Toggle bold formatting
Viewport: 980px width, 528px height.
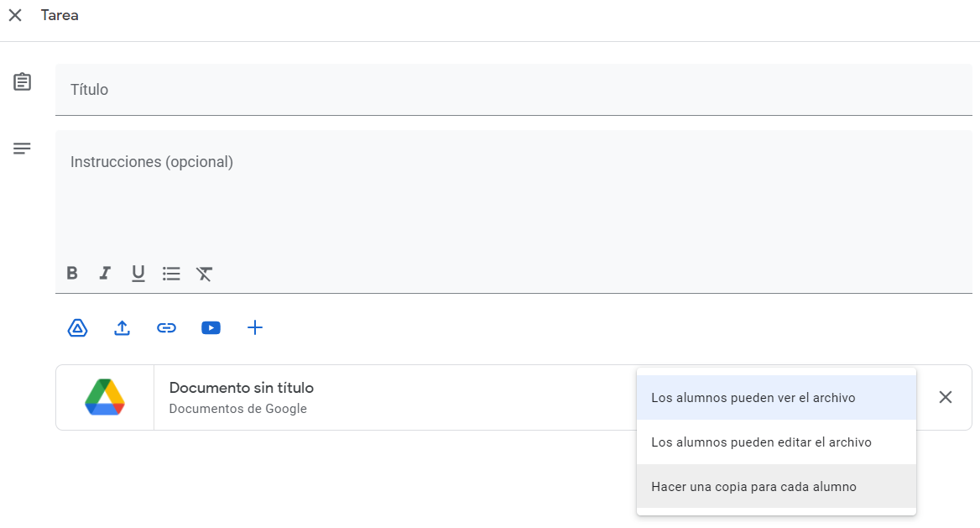[72, 274]
